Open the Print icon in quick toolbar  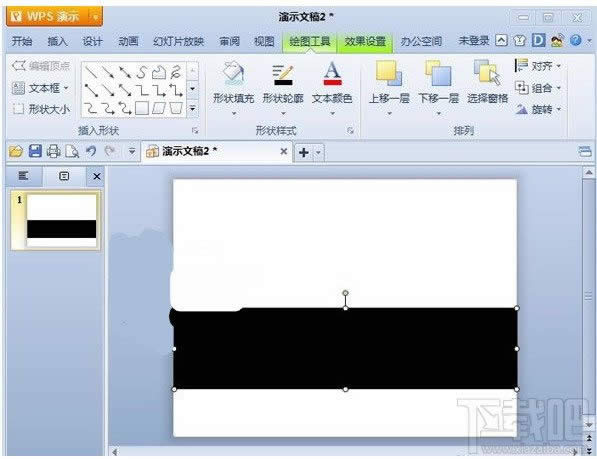coord(54,151)
